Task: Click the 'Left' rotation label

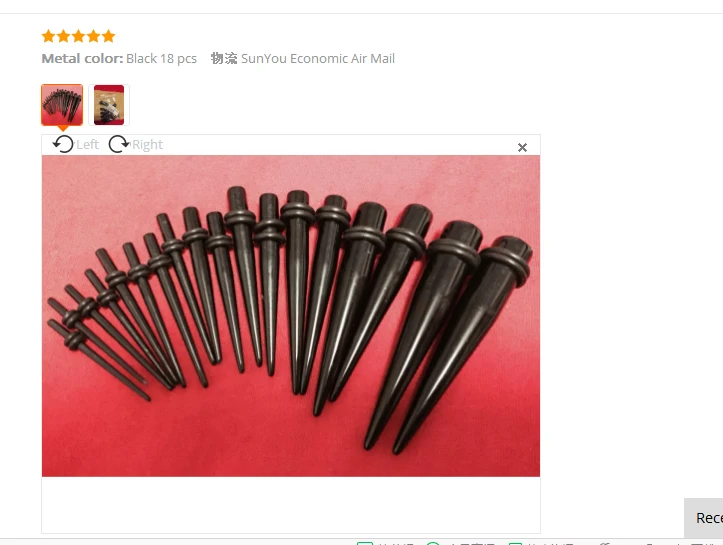Action: (88, 145)
